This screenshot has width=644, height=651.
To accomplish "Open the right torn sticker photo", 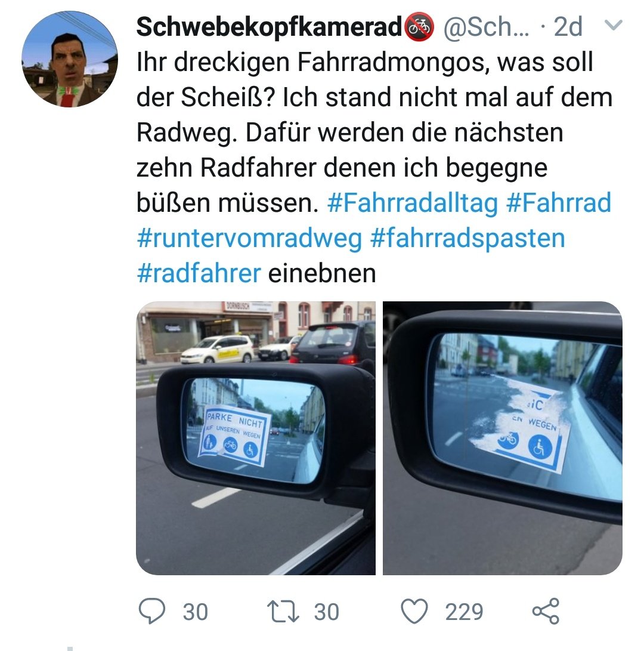I will pyautogui.click(x=502, y=438).
